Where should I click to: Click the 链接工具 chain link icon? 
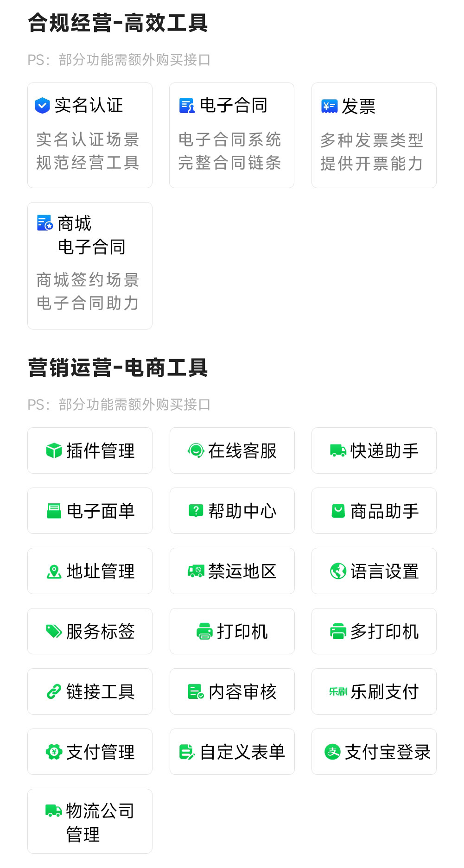click(54, 691)
